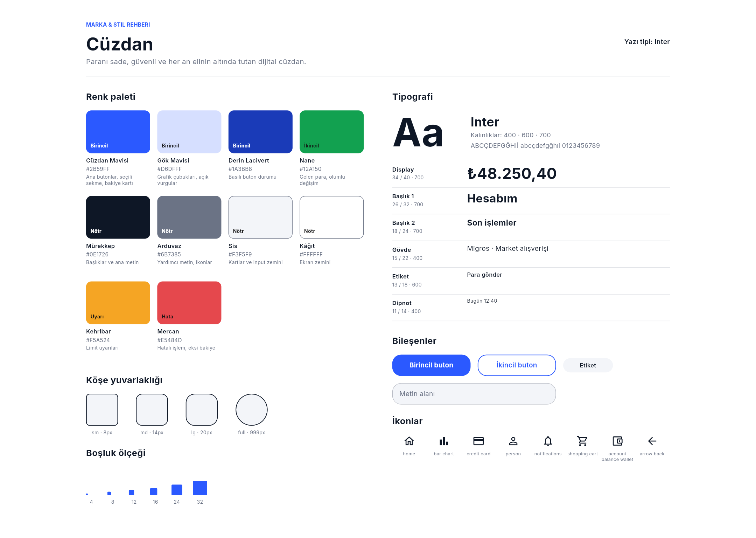Image resolution: width=756 pixels, height=538 pixels.
Task: Click the 24 spacing scale square
Action: pyautogui.click(x=177, y=490)
